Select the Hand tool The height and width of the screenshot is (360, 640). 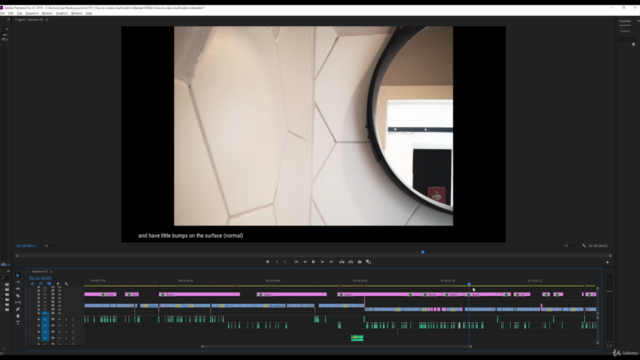18,316
